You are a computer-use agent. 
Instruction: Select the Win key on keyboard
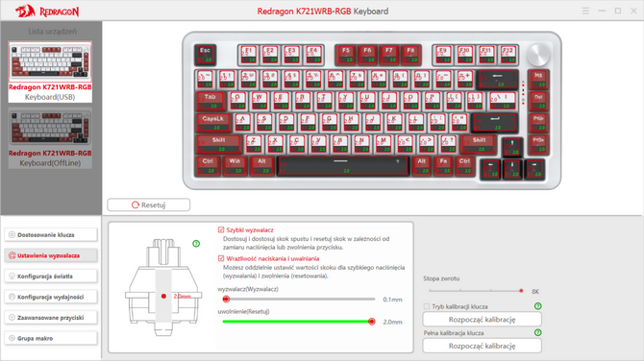click(x=235, y=166)
